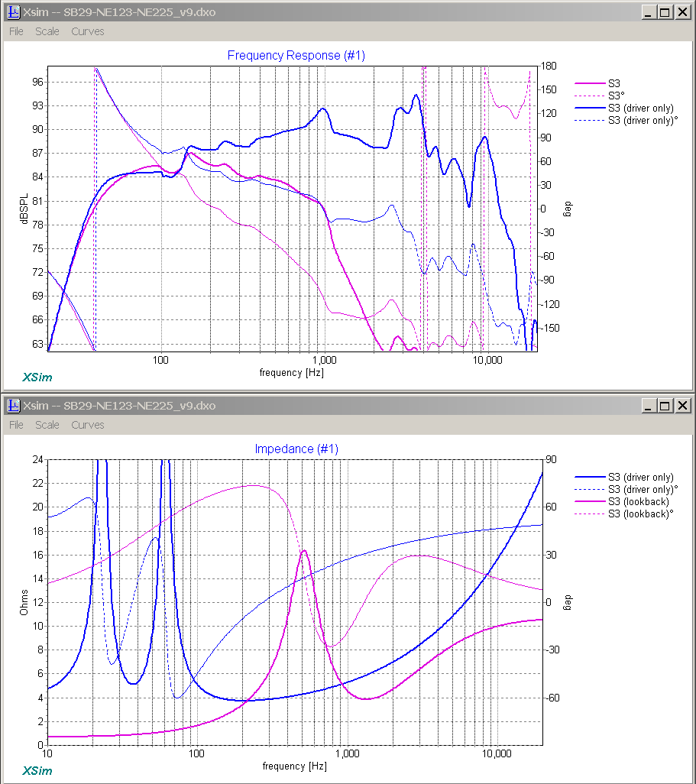Click 1,000 Hz tick in Impedance graph
Screen dimensions: 696x784
click(x=347, y=753)
